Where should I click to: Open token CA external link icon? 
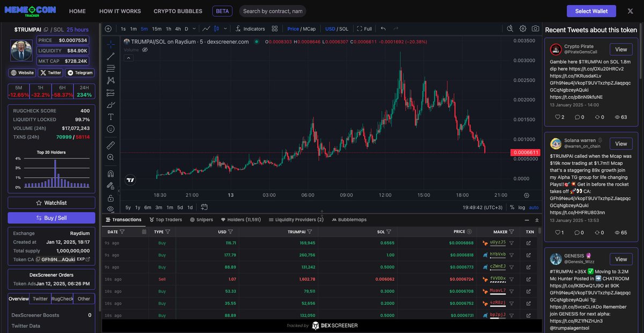pos(87,259)
